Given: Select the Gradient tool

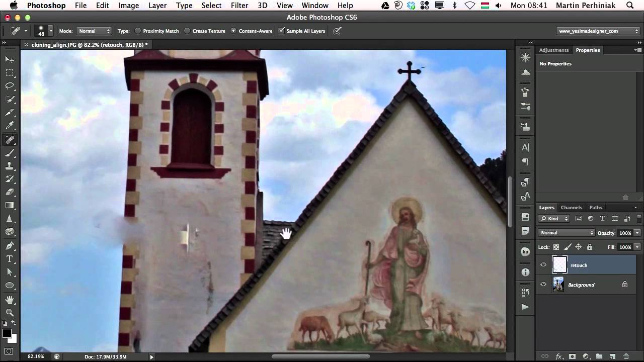Looking at the screenshot, I should click(x=10, y=205).
